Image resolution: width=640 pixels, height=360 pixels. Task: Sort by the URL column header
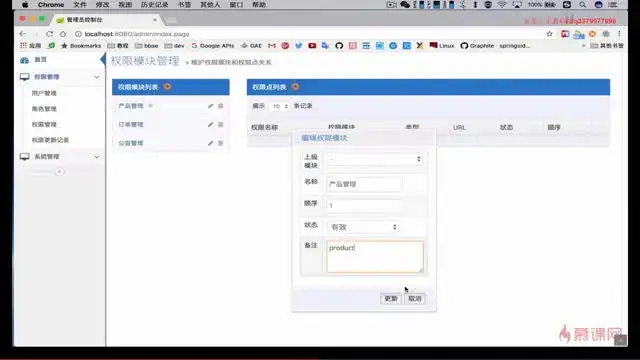[x=459, y=127]
